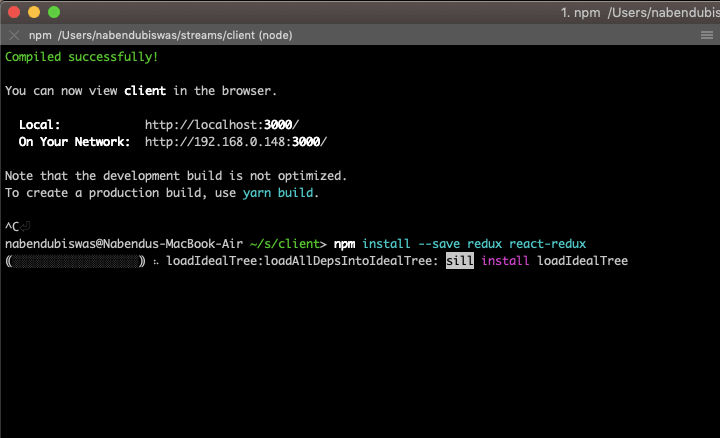
Task: Click the 'Compiled successfully!' message
Action: [81, 57]
